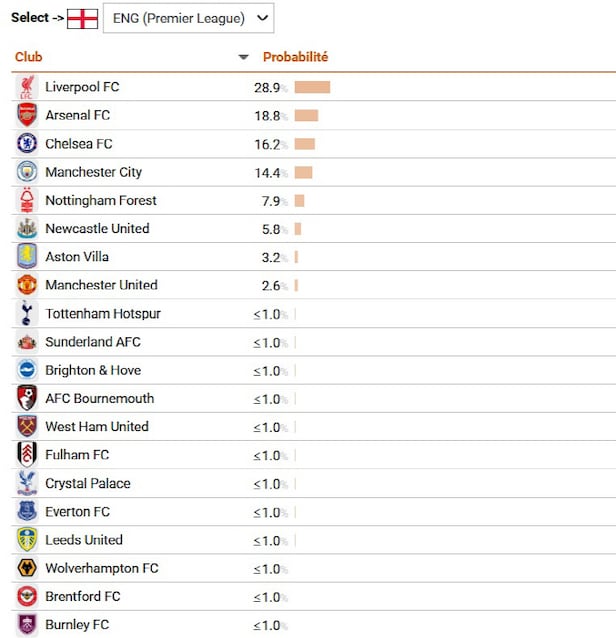Sort by the Club column header
The height and width of the screenshot is (638, 616).
[29, 57]
